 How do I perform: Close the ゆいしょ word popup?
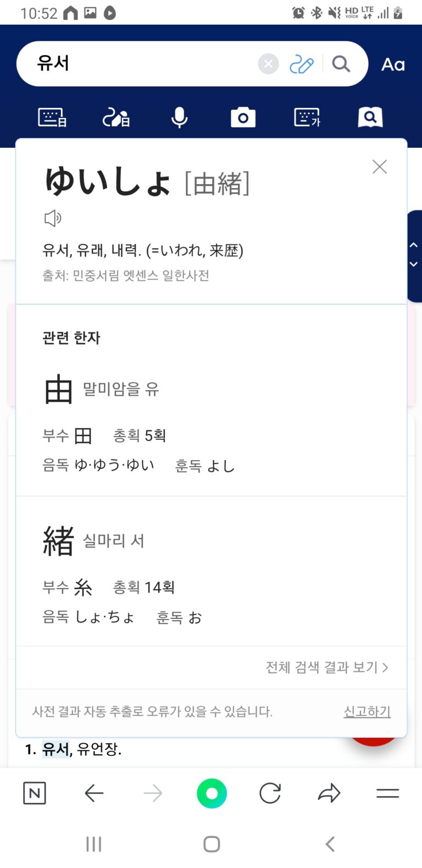pyautogui.click(x=380, y=167)
